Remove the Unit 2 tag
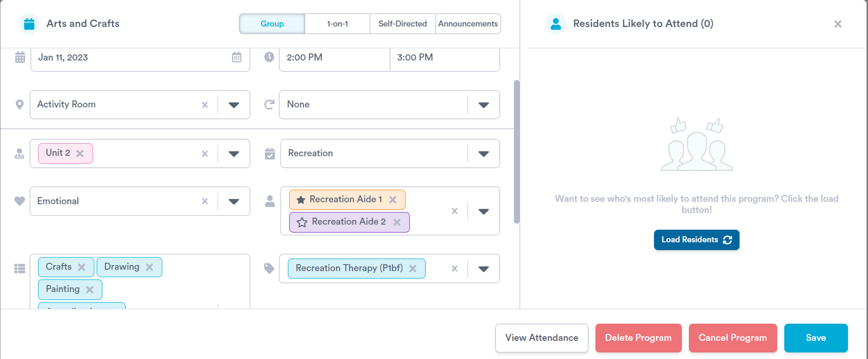 [80, 153]
